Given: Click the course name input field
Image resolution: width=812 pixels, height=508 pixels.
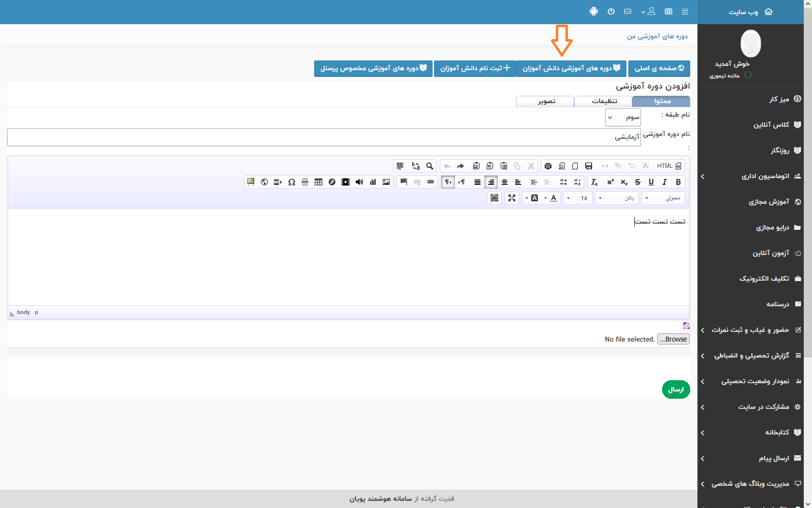Looking at the screenshot, I should (x=324, y=137).
